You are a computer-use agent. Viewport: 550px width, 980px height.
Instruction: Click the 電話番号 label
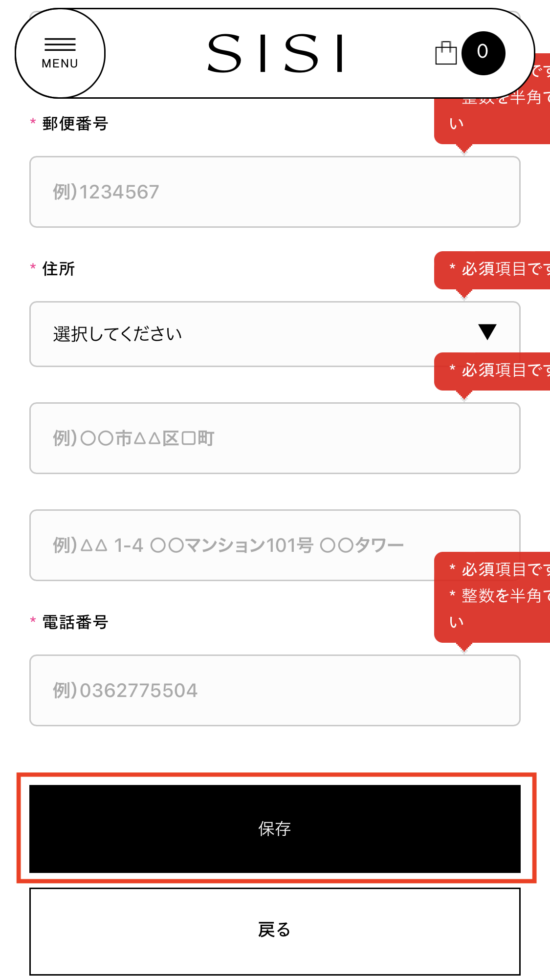tap(75, 622)
